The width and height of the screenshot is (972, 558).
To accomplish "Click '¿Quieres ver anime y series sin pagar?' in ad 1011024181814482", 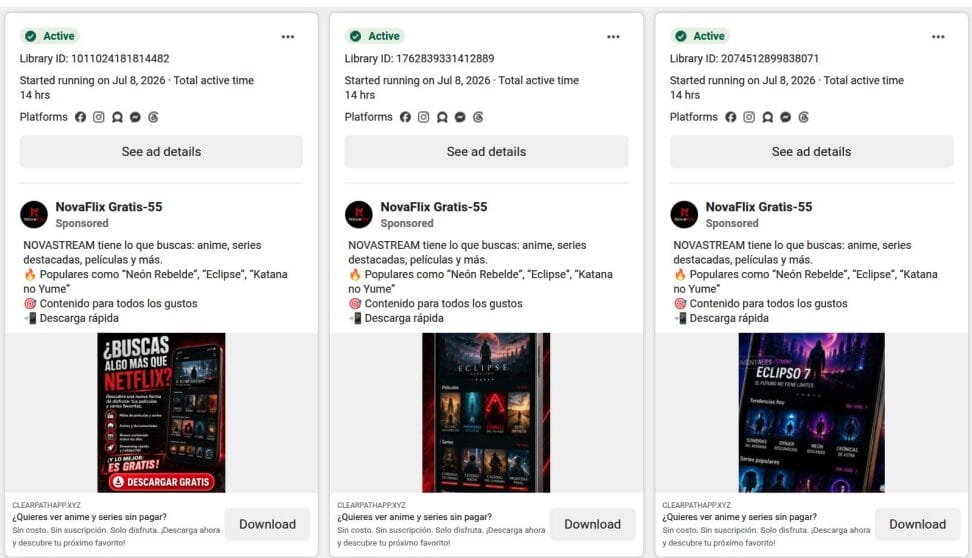I will 89,516.
